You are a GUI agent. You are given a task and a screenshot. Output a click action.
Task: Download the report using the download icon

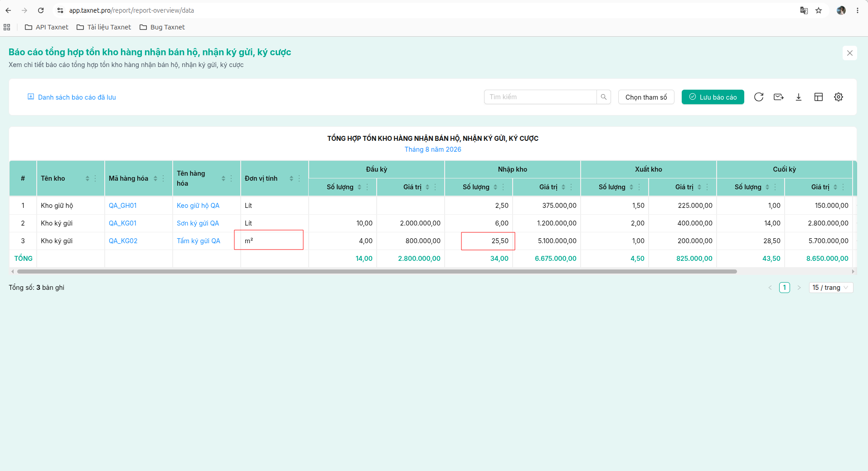pyautogui.click(x=799, y=97)
